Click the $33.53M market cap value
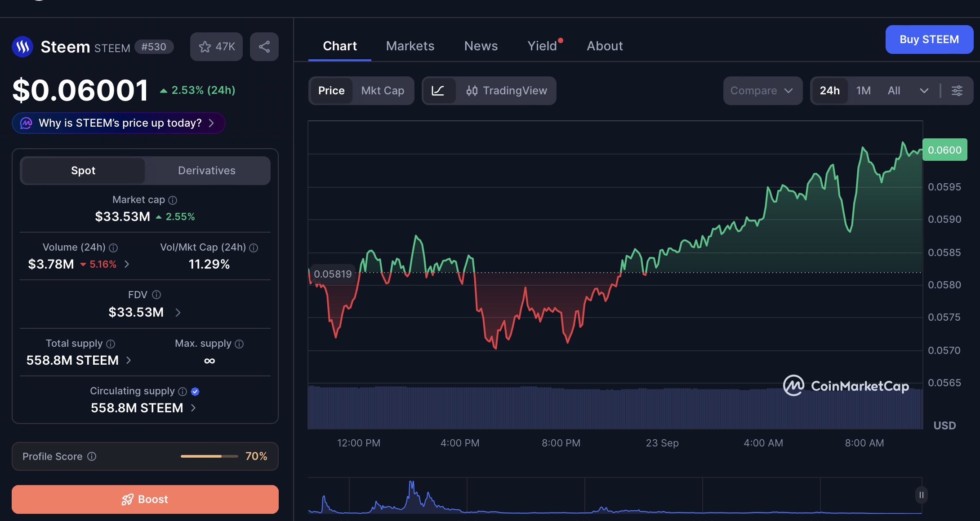 (123, 217)
